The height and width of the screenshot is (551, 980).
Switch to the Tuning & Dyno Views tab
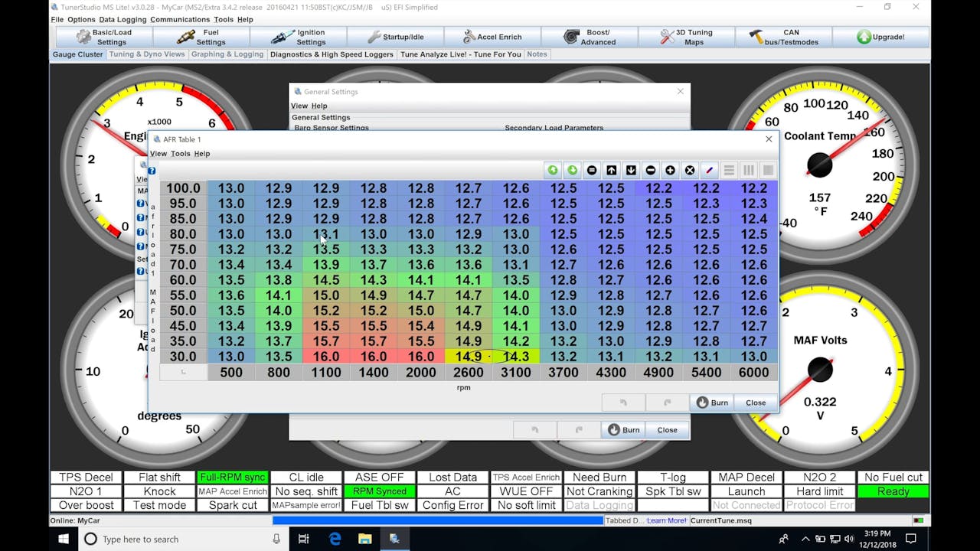[147, 54]
